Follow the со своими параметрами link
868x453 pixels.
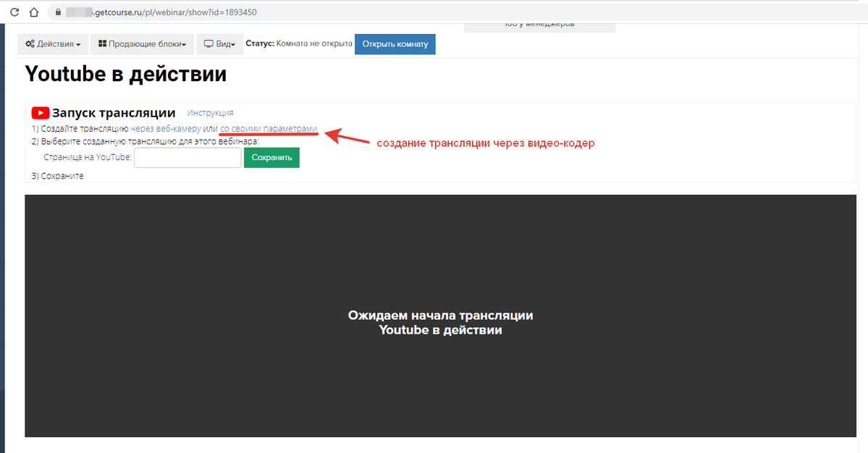pos(269,129)
